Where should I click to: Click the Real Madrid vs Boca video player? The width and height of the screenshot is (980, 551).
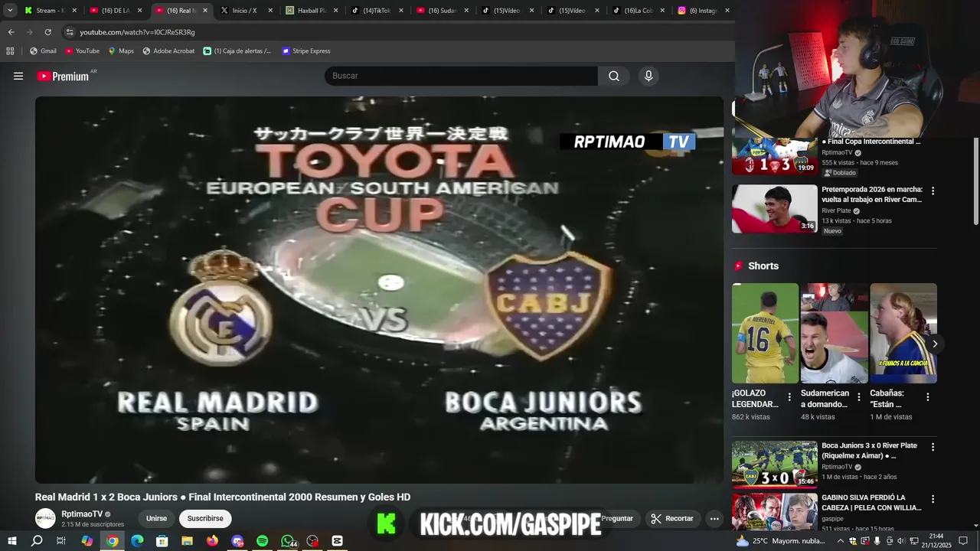click(379, 289)
